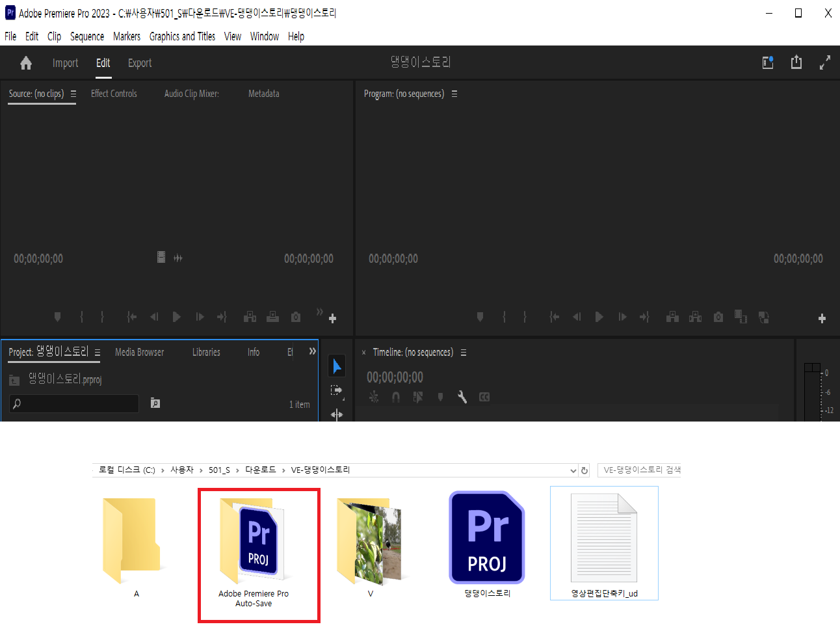Mark Out point in the Source monitor

click(102, 317)
